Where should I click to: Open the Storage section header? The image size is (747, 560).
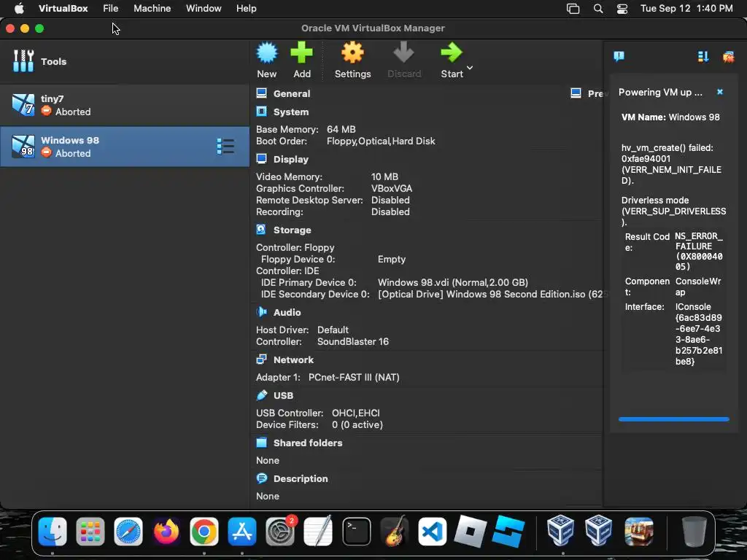292,230
